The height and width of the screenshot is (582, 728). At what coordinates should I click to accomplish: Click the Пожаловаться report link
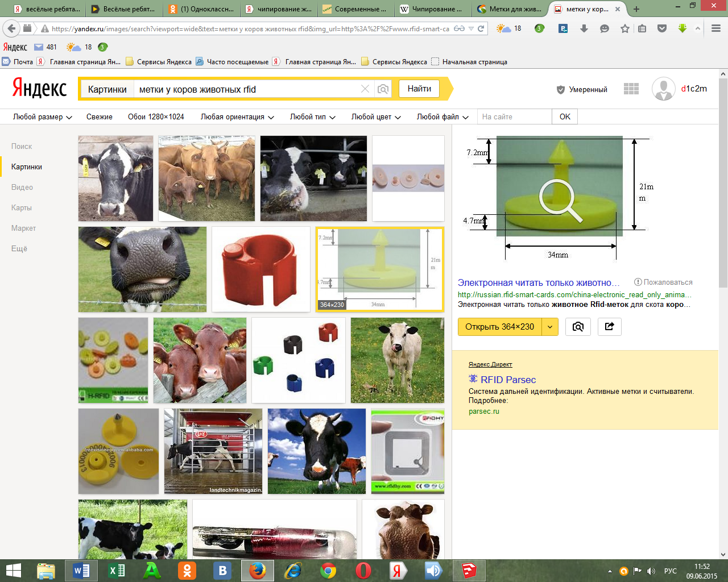pos(664,282)
